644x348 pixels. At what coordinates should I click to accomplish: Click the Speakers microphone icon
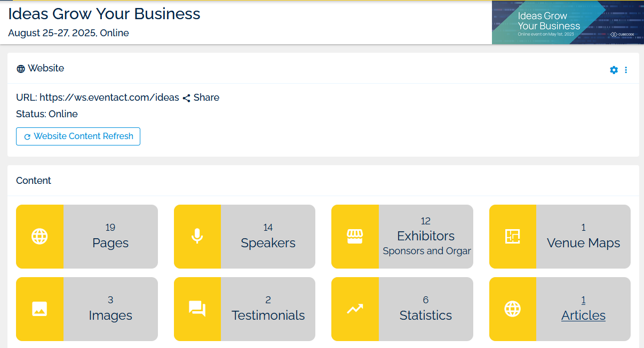[197, 236]
